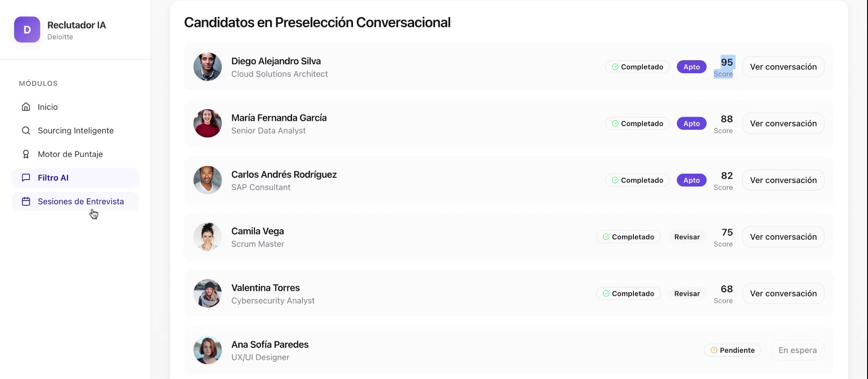Click the En espera button for Ana Sofía
Screen dimensions: 868x379
797,350
